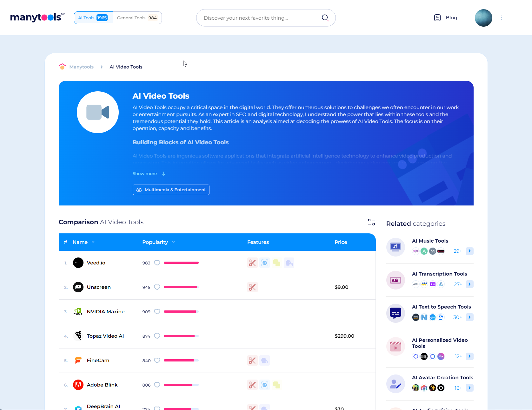This screenshot has width=532, height=410.
Task: Click the face feature icon for Adobe Blink
Action: (265, 385)
